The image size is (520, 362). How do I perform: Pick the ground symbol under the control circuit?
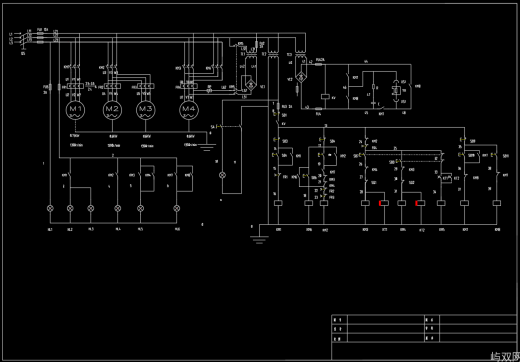[x=259, y=240]
